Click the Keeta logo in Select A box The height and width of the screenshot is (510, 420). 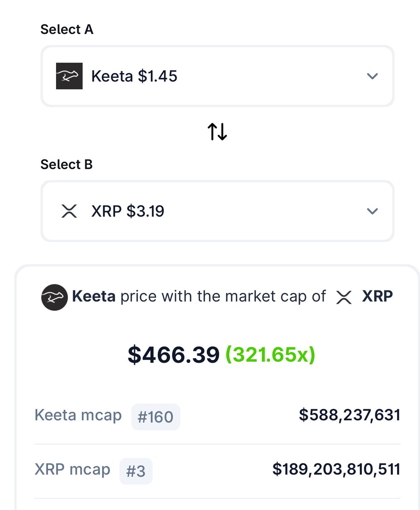tap(69, 76)
